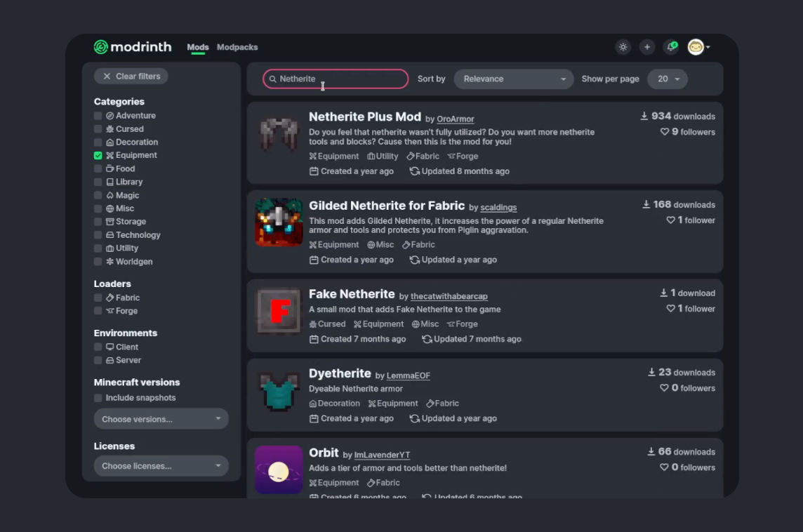Click the heart icon on Gilded Netherite card
Screen dimensions: 803x532
[670, 220]
